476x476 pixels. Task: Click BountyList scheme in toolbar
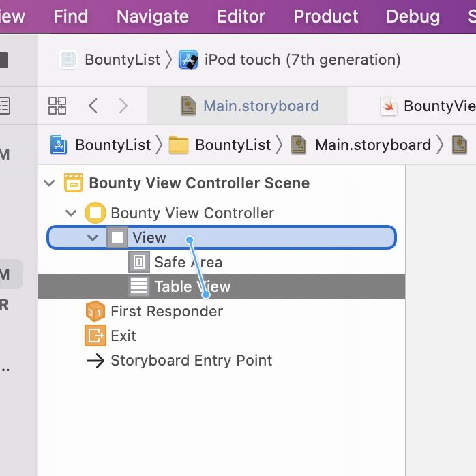pyautogui.click(x=121, y=60)
